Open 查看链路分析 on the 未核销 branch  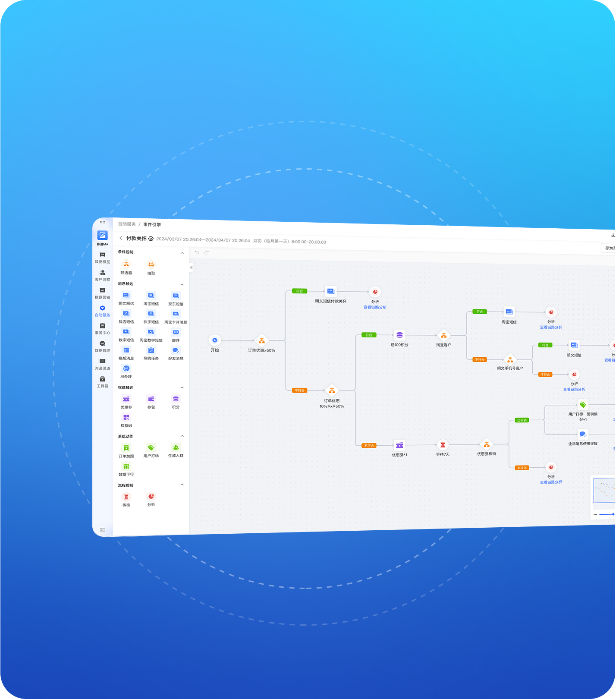pyautogui.click(x=551, y=482)
